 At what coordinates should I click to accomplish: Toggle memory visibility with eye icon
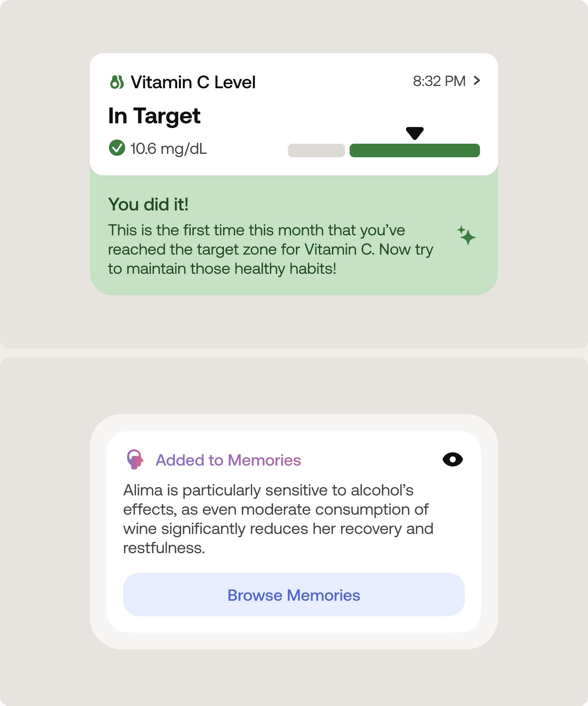coord(452,459)
